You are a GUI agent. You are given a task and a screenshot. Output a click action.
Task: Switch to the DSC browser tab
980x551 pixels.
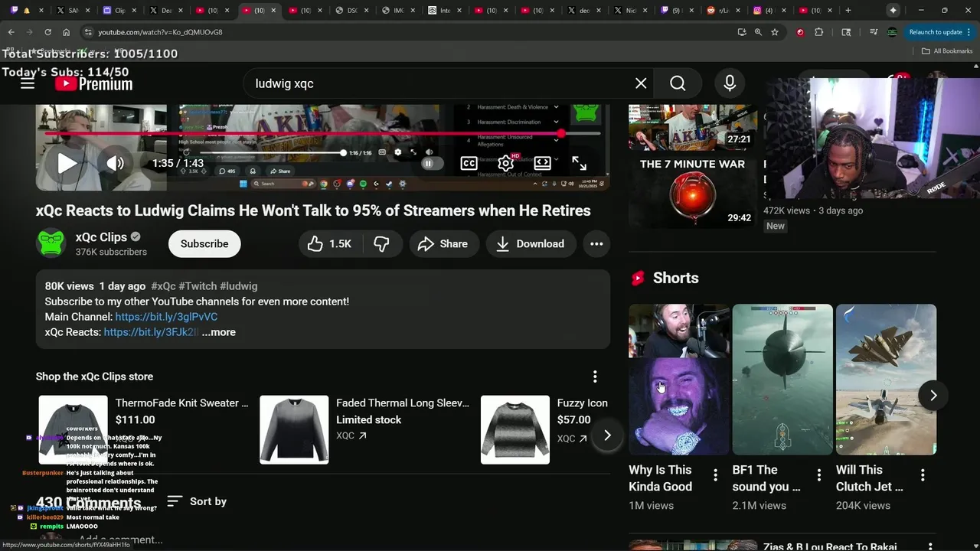[351, 10]
